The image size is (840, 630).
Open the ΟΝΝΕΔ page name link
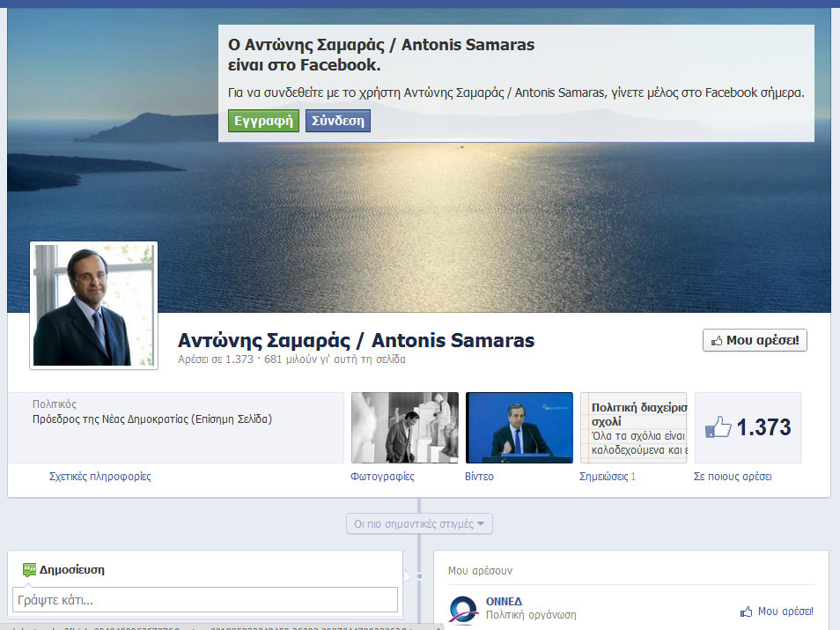coord(504,601)
